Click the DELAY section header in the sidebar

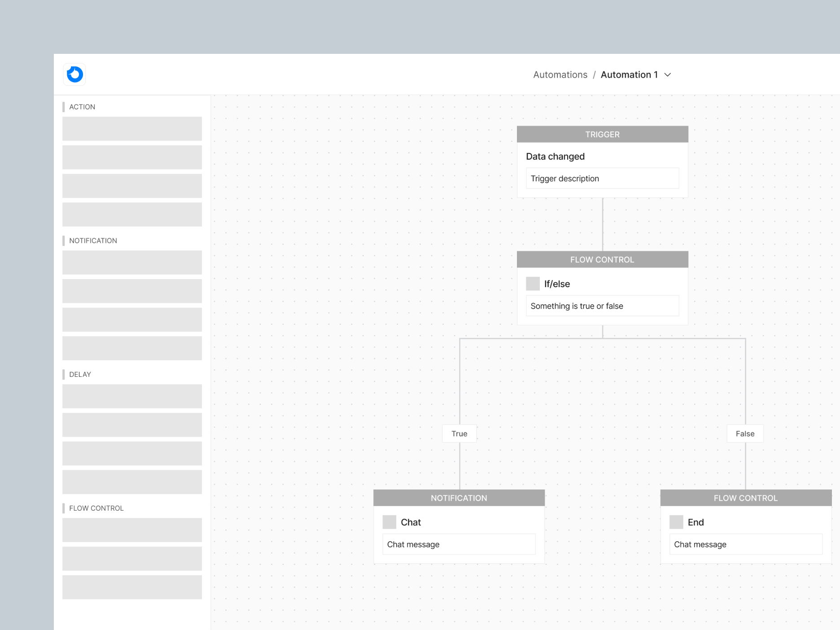80,374
